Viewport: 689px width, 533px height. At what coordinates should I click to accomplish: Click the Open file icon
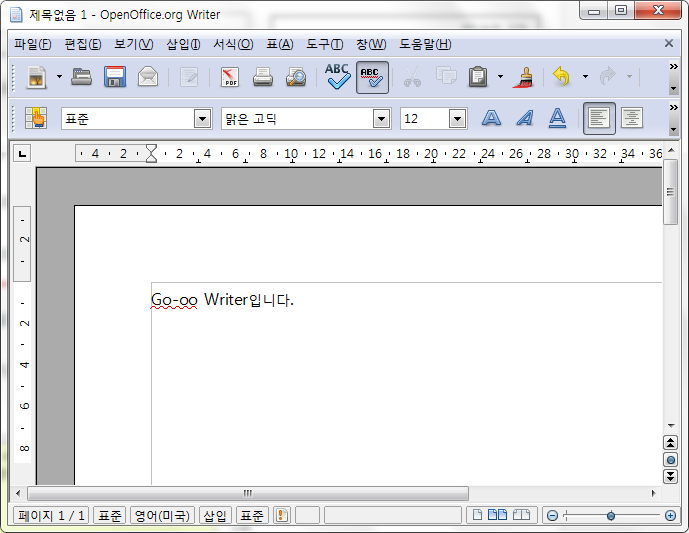click(x=82, y=77)
